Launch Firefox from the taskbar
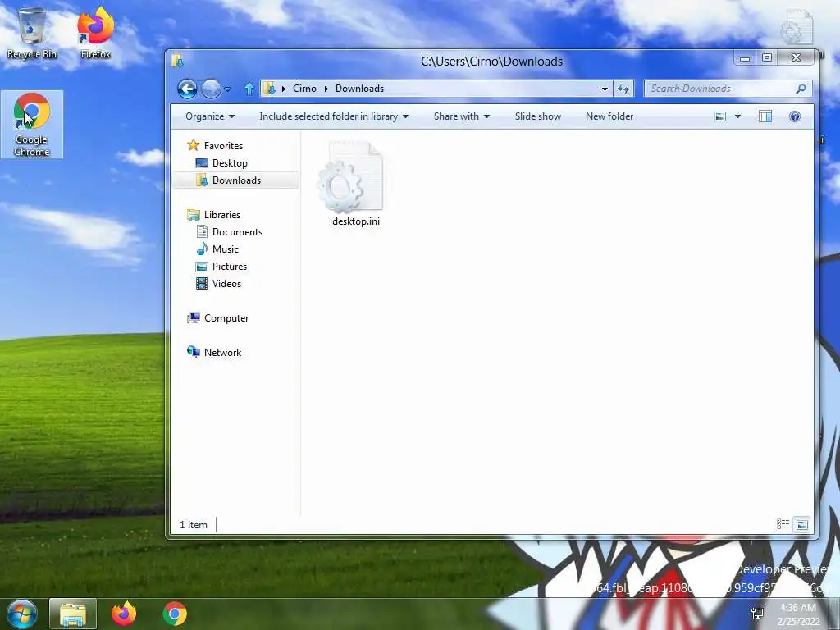This screenshot has width=840, height=630. tap(124, 614)
